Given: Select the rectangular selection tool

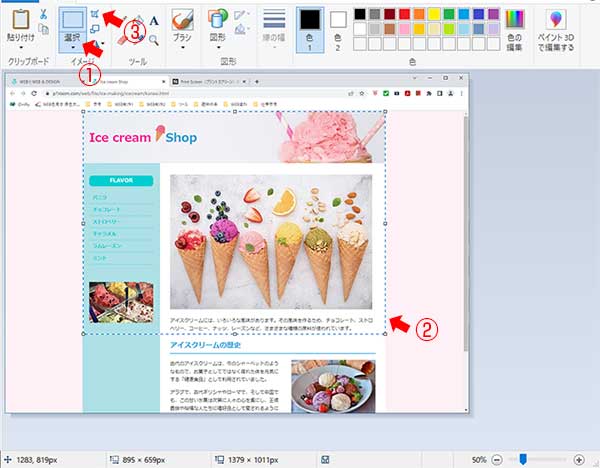Looking at the screenshot, I should tap(72, 19).
